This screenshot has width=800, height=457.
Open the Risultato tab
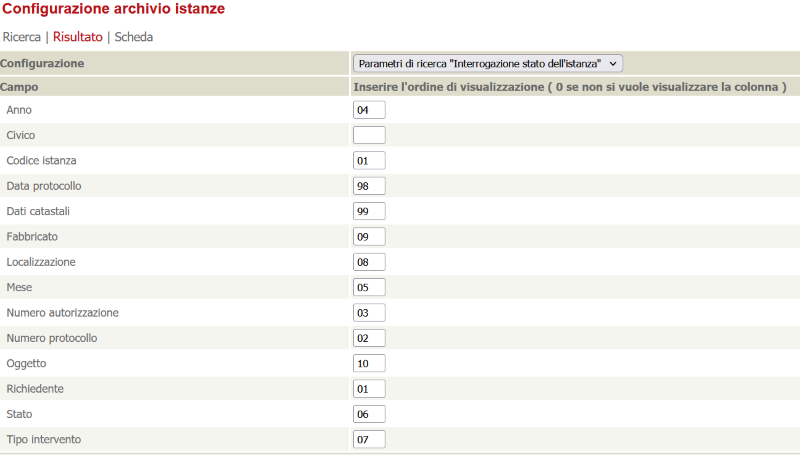78,37
